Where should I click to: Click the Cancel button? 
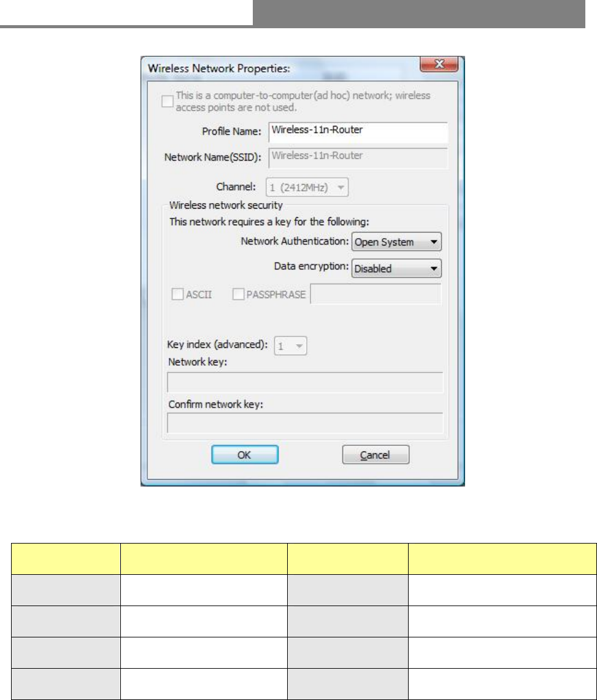pyautogui.click(x=376, y=455)
